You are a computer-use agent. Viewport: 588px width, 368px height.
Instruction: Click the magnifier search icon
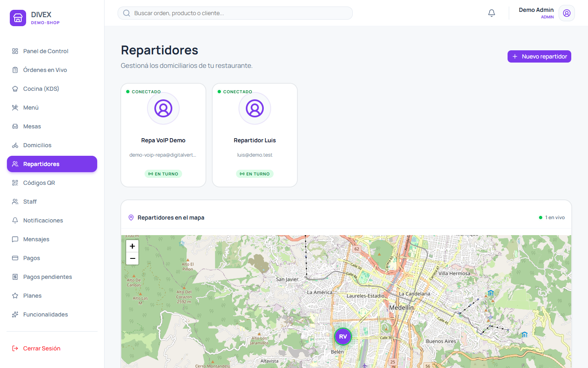pos(127,13)
